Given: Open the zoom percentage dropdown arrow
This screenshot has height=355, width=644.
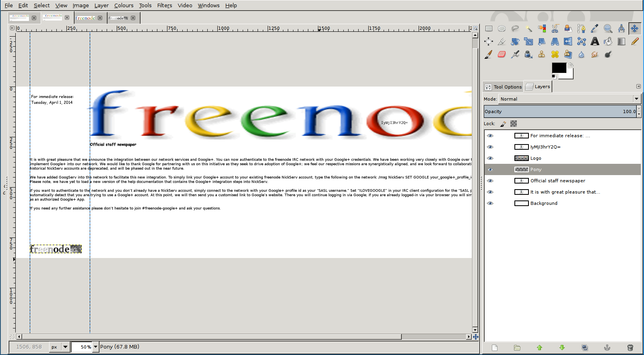Looking at the screenshot, I should (x=96, y=347).
